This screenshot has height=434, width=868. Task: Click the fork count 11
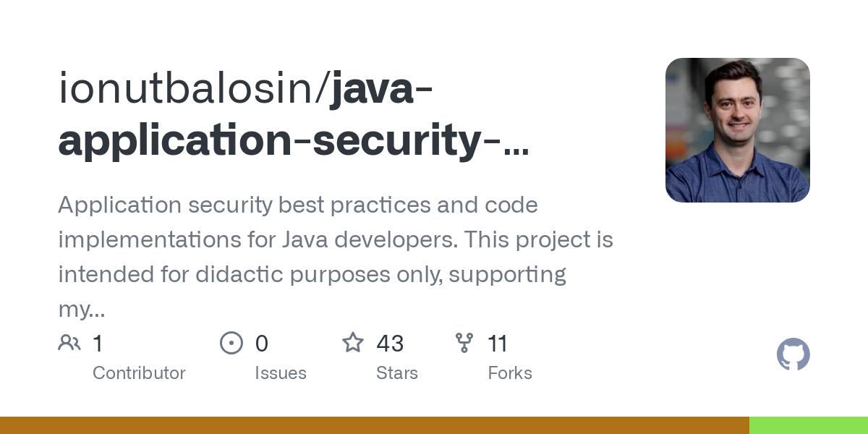tap(498, 343)
